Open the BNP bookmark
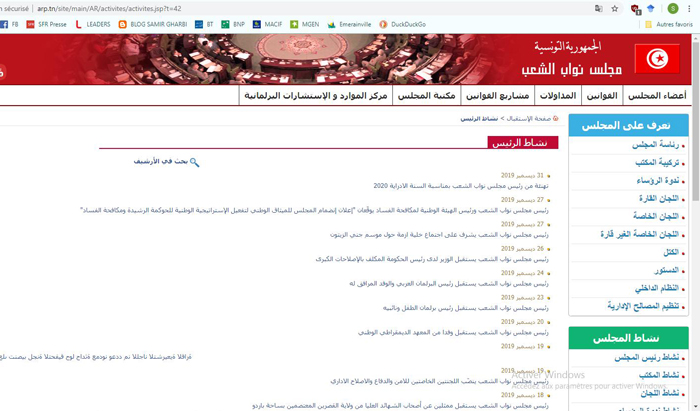Image resolution: width=700 pixels, height=411 pixels. tap(233, 25)
